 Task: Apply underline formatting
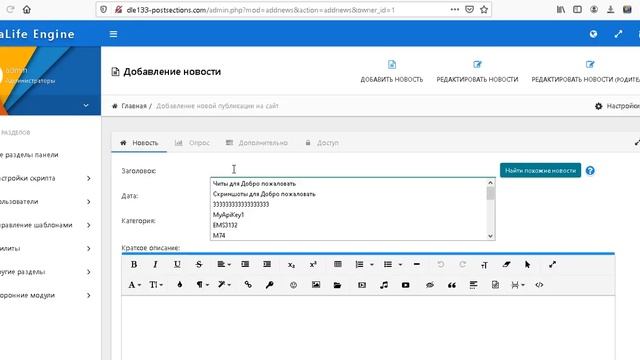coord(177,264)
